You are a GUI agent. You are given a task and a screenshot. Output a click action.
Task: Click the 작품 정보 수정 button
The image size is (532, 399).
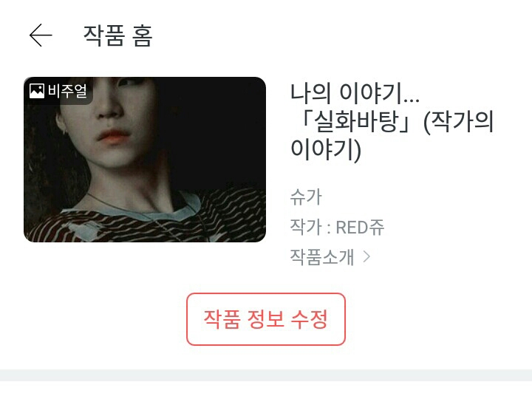pos(266,319)
